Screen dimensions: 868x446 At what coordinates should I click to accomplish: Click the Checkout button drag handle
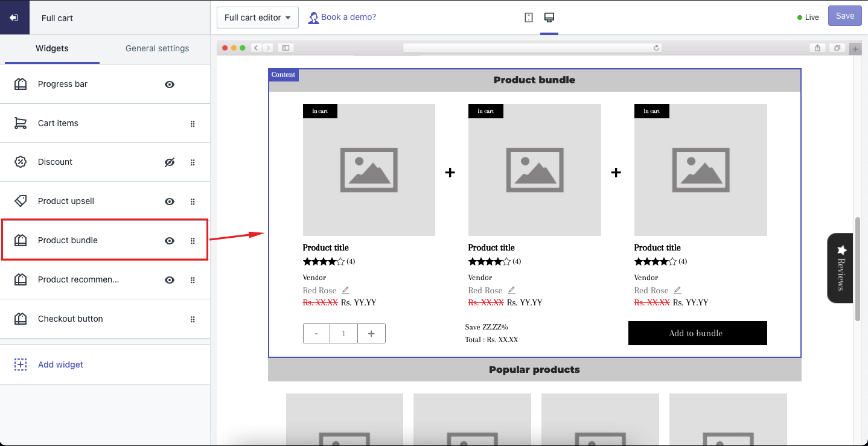click(x=193, y=319)
